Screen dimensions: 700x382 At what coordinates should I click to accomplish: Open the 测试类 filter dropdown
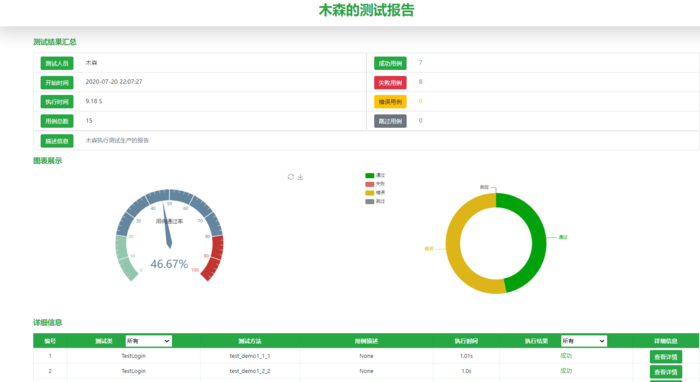[148, 341]
